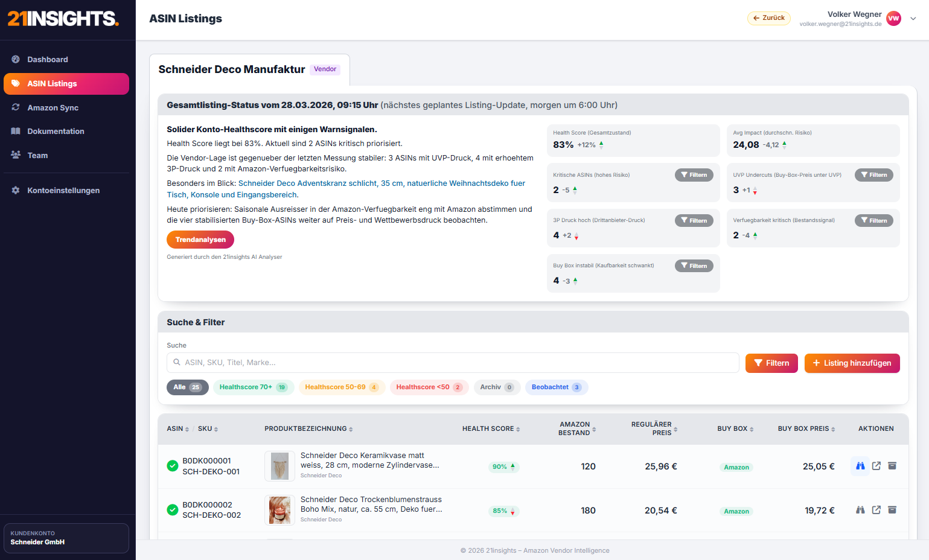Filter by 3P Druck hoch

click(694, 220)
